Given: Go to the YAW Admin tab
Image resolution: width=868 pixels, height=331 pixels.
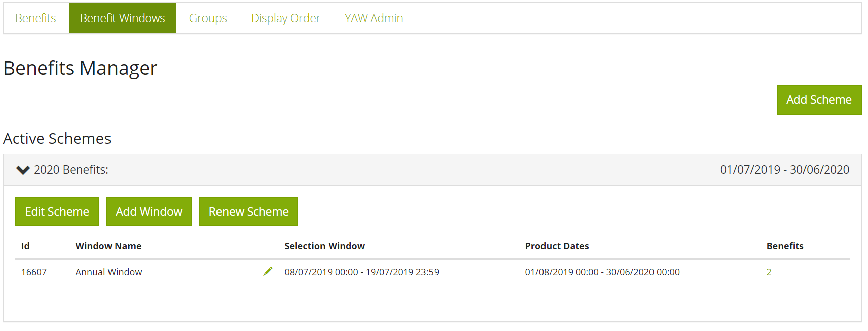Looking at the screenshot, I should coord(373,18).
